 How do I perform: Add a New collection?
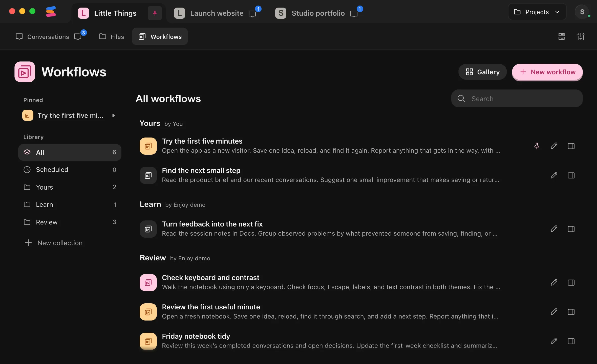click(x=54, y=243)
